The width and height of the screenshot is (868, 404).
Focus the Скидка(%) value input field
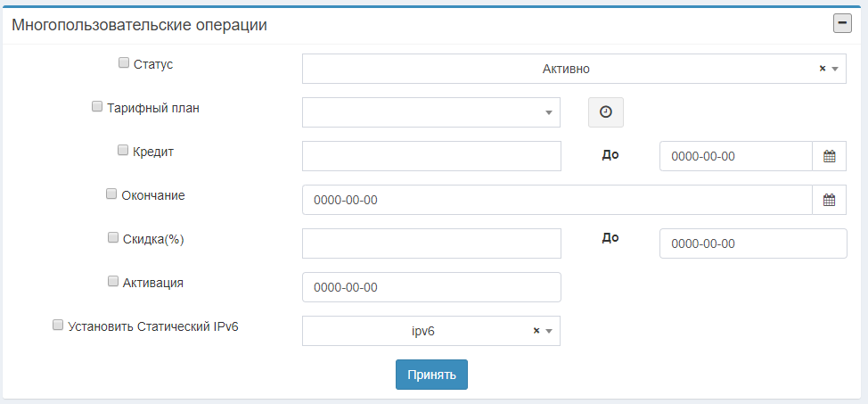tap(432, 243)
